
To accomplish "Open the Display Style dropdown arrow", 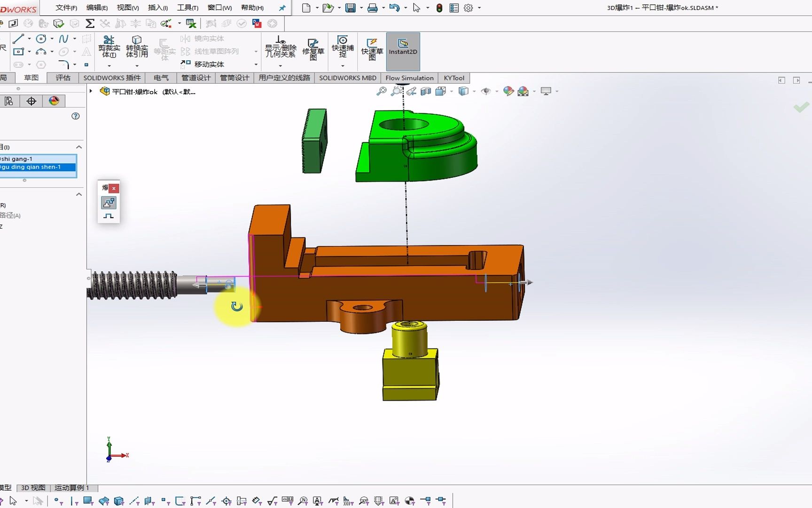I will coord(474,91).
